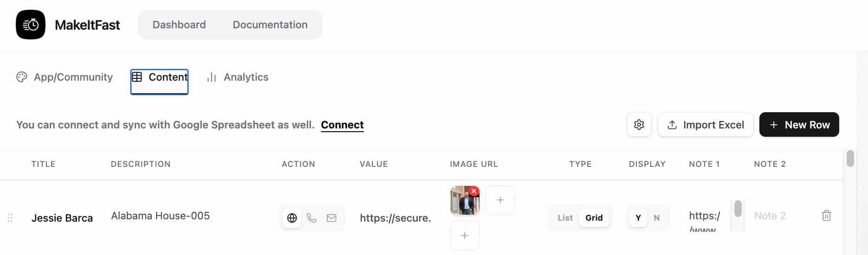The width and height of the screenshot is (868, 255).
Task: Remove image using red X badge
Action: 474,191
